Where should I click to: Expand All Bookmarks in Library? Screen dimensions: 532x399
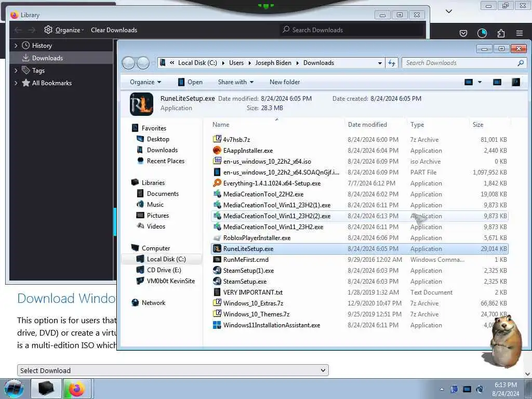click(x=16, y=83)
